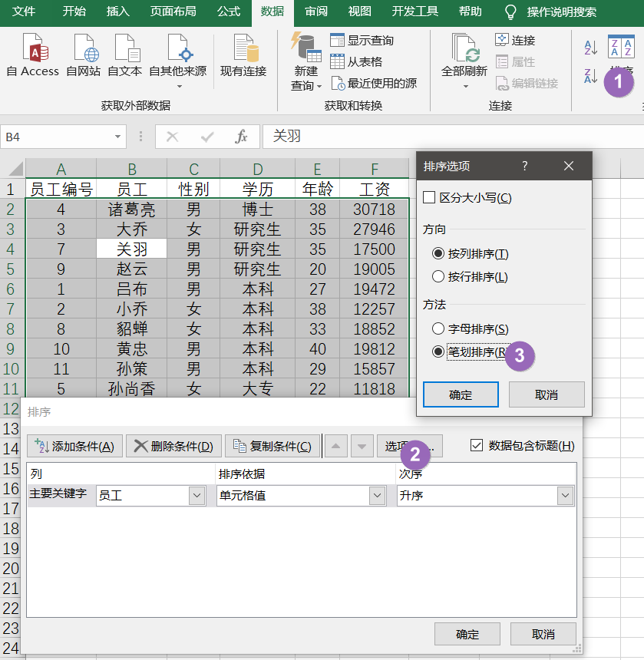Click the sort ascending A-Z icon
Screen dimensions: 644x660
(x=590, y=48)
